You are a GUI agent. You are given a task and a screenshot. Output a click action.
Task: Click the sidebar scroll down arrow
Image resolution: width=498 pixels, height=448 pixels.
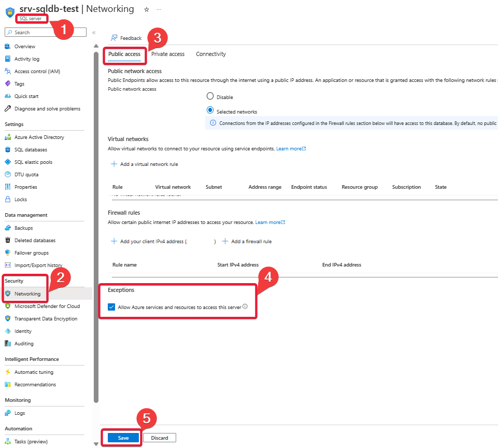(x=96, y=444)
